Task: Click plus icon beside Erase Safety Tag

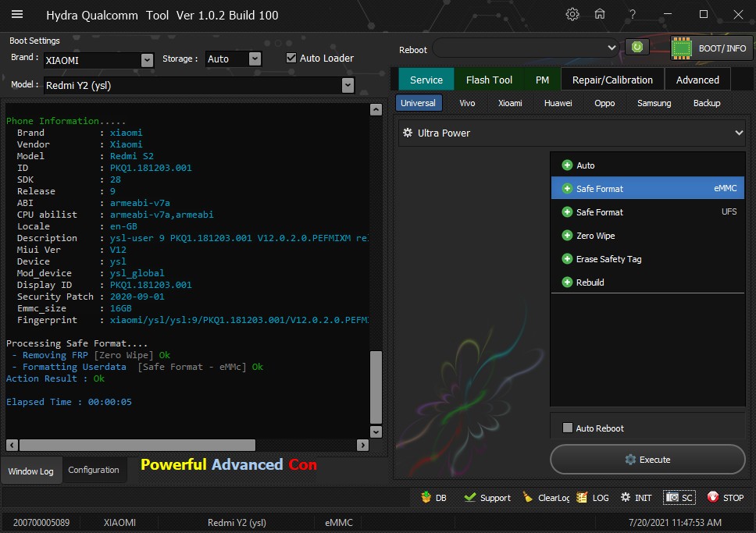Action: (x=567, y=259)
